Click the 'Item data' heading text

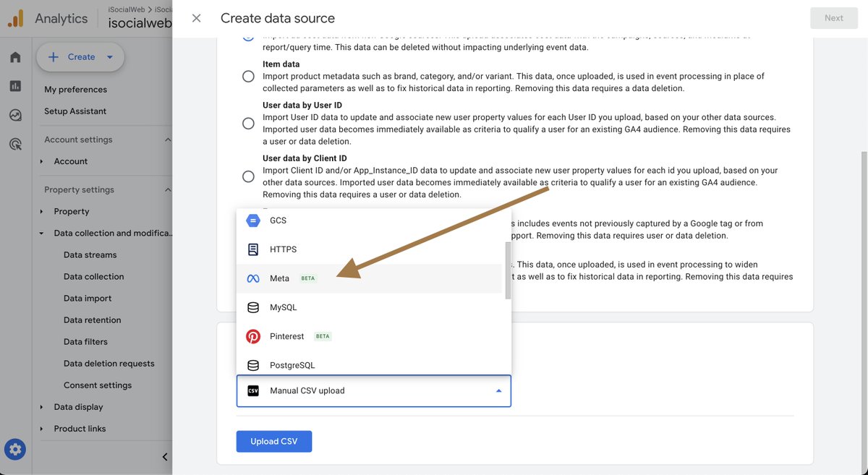pyautogui.click(x=281, y=64)
